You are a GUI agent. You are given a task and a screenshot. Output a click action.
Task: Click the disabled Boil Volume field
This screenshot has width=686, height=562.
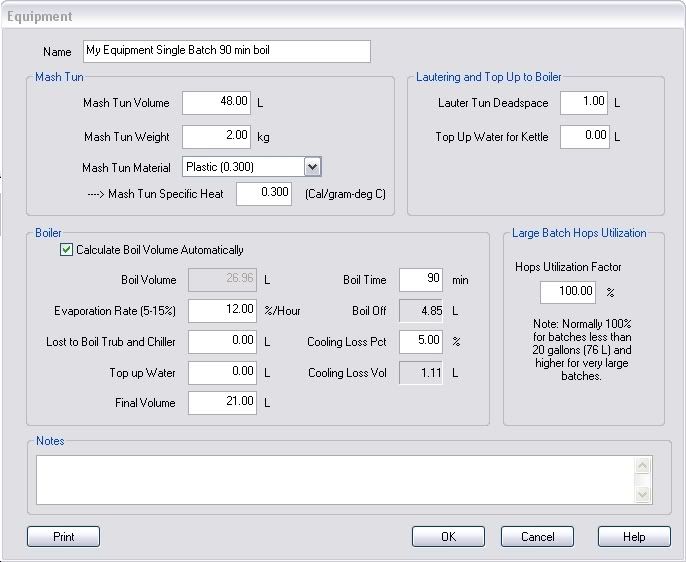[222, 280]
